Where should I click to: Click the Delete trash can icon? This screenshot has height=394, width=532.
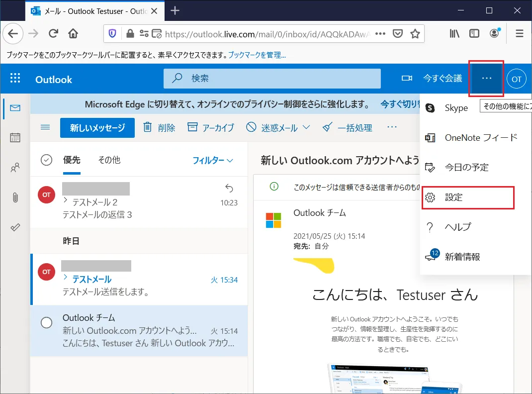point(147,127)
